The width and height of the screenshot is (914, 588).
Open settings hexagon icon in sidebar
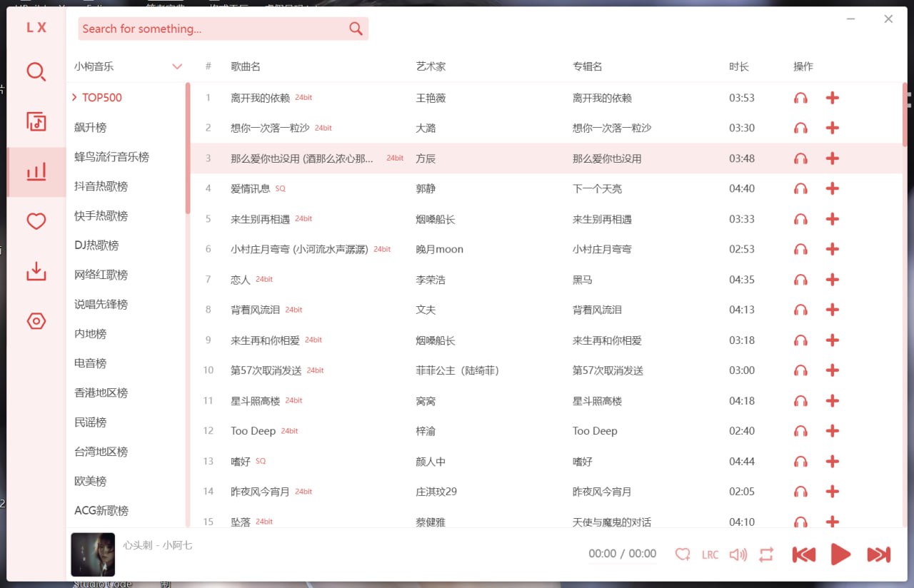coord(36,321)
